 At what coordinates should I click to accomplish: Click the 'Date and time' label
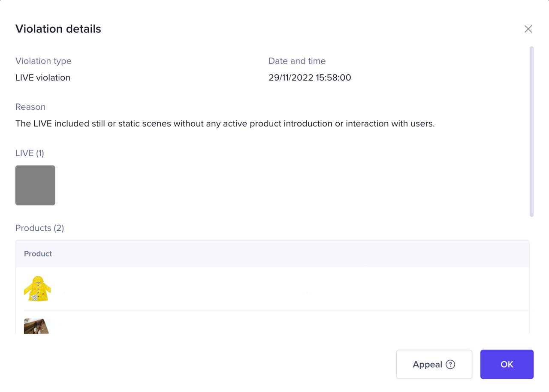tap(297, 61)
